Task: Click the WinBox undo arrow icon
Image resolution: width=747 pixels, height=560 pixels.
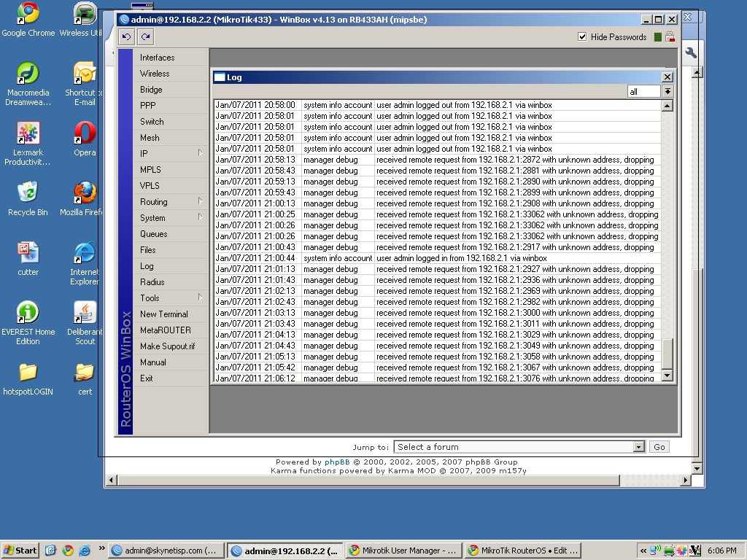Action: [126, 36]
